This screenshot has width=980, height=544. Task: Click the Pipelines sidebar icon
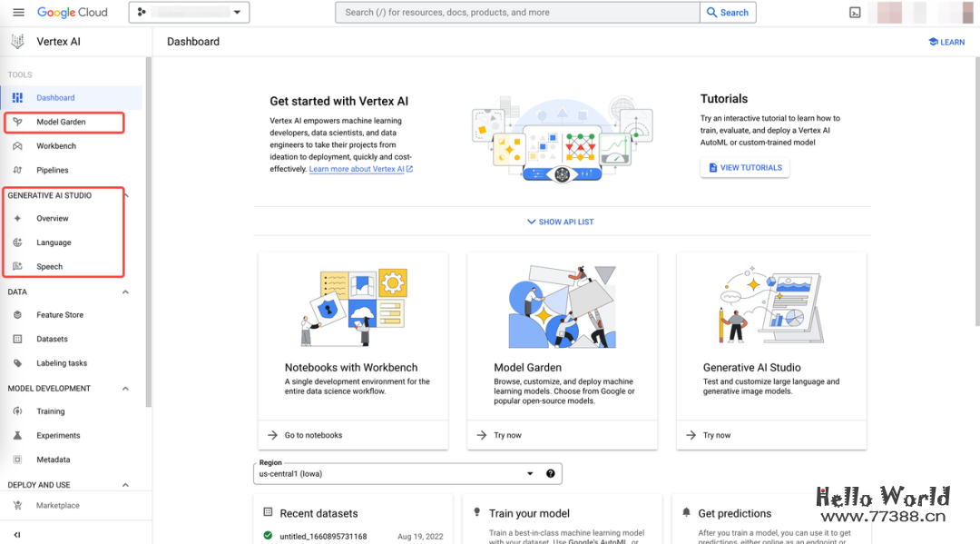pyautogui.click(x=17, y=170)
